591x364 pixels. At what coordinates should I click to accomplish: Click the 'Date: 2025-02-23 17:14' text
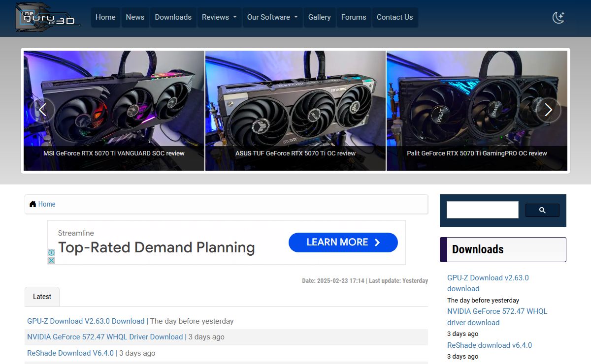coord(333,281)
